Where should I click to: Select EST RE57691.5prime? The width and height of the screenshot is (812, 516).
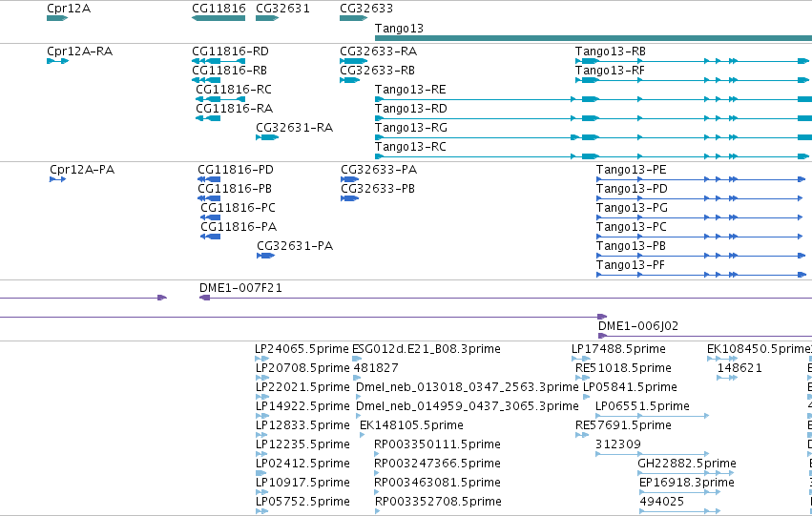pos(623,426)
